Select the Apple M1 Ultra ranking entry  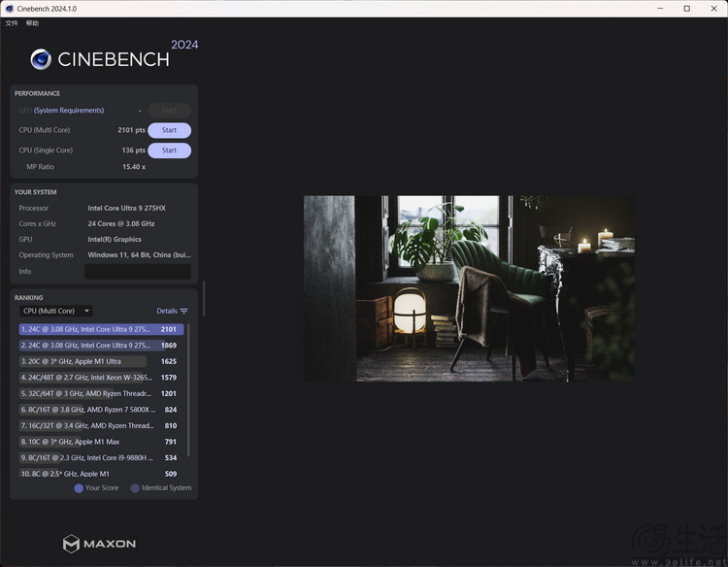click(101, 361)
